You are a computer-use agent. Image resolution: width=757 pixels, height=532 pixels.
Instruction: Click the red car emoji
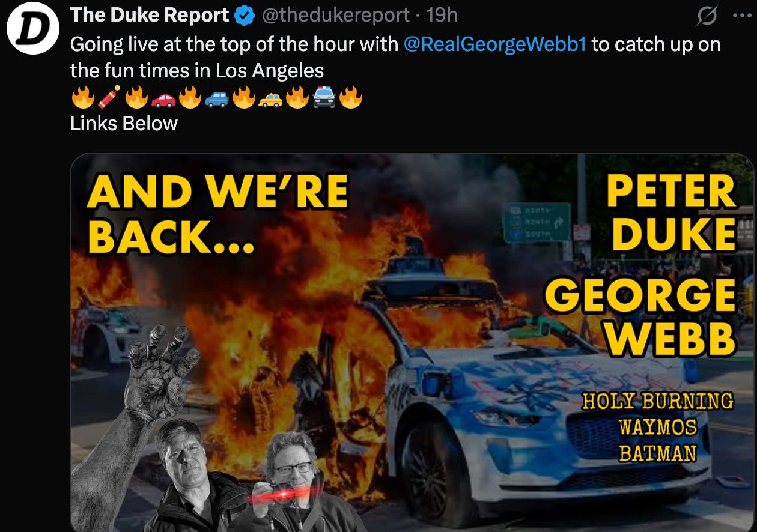[x=163, y=97]
